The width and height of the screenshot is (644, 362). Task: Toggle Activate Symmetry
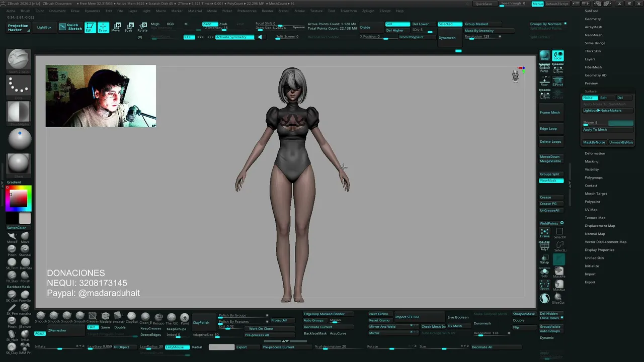coord(234,37)
